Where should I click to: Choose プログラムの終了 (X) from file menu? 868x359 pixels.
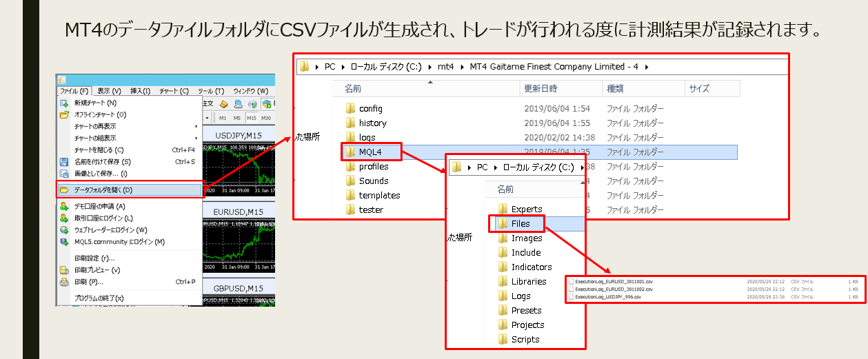(x=99, y=298)
